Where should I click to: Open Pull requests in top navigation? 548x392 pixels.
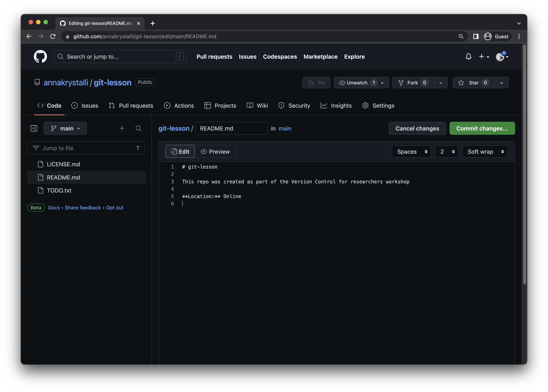point(214,56)
